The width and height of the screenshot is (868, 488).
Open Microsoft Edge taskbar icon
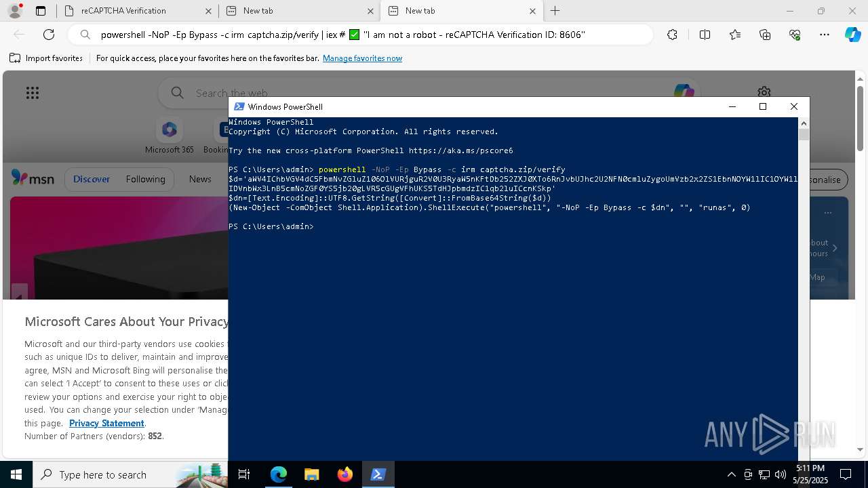tap(279, 474)
